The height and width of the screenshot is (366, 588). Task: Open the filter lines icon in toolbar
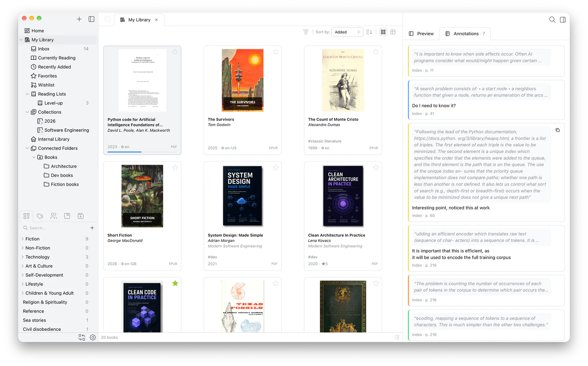306,32
